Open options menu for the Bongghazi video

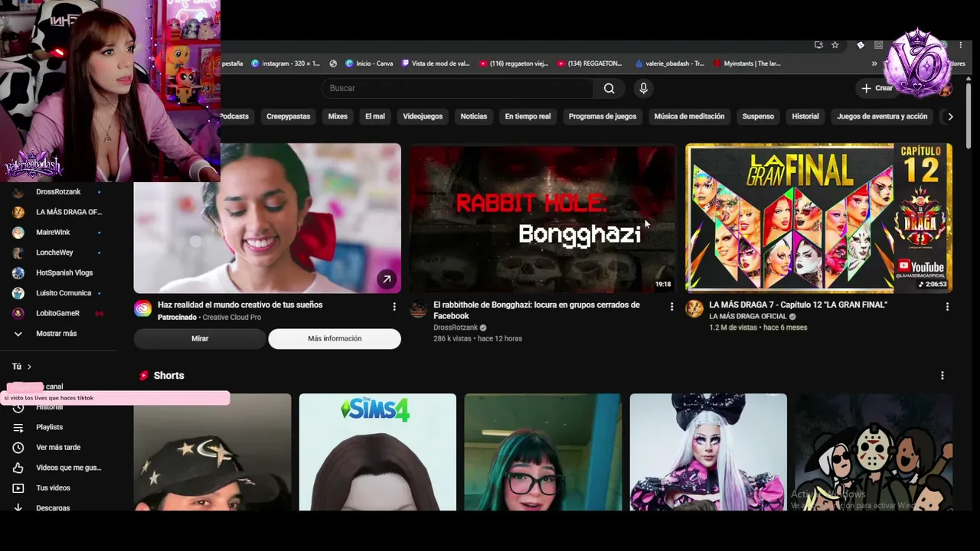(x=671, y=306)
